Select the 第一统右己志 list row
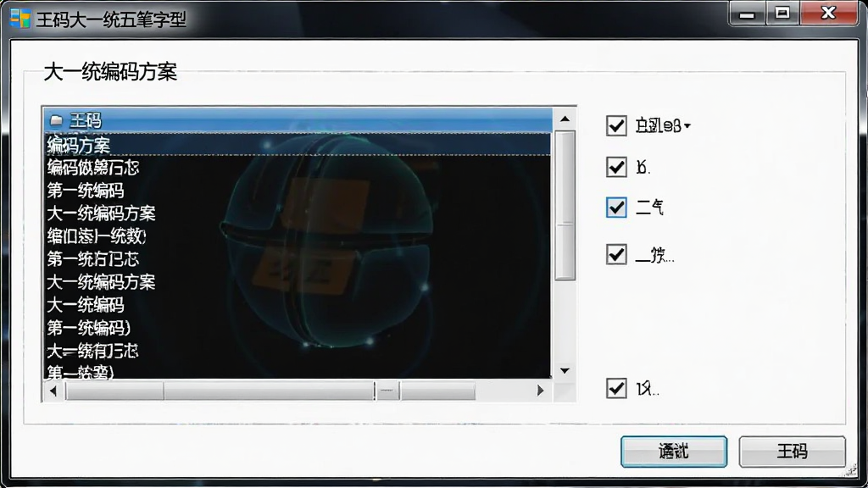Viewport: 868px width, 488px height. point(298,259)
